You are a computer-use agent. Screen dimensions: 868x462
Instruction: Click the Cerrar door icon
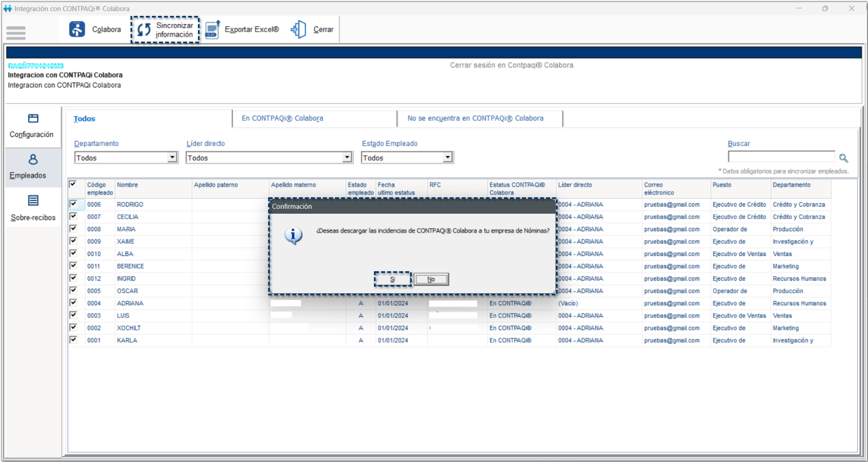299,30
